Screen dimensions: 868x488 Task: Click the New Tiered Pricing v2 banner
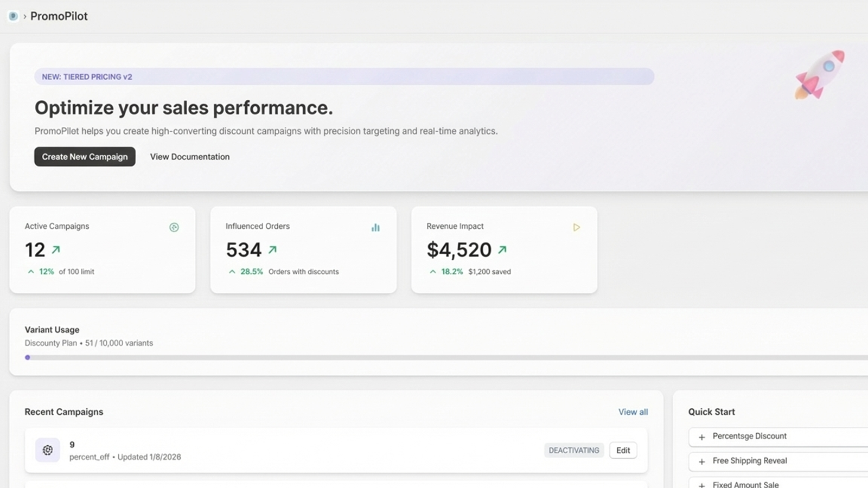pyautogui.click(x=344, y=76)
